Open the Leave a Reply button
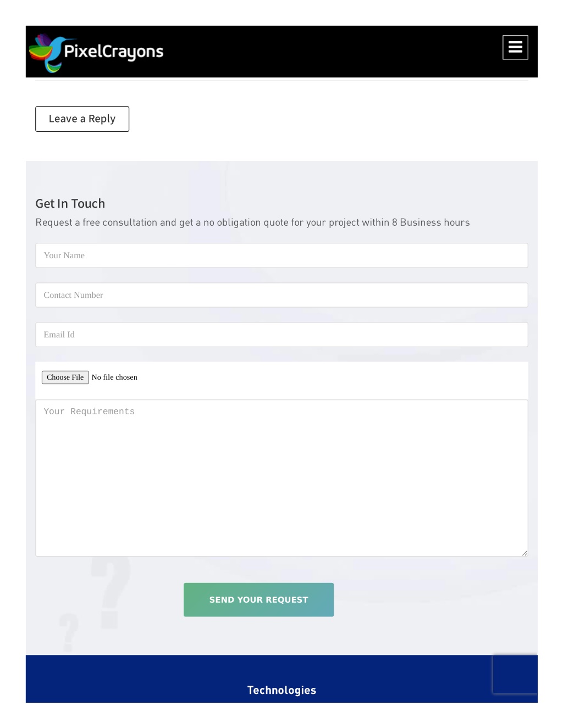Image resolution: width=563 pixels, height=728 pixels. (x=82, y=119)
